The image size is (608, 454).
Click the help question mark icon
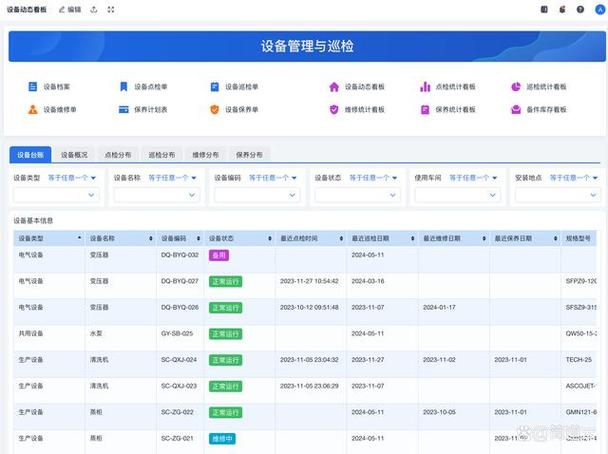tap(580, 10)
